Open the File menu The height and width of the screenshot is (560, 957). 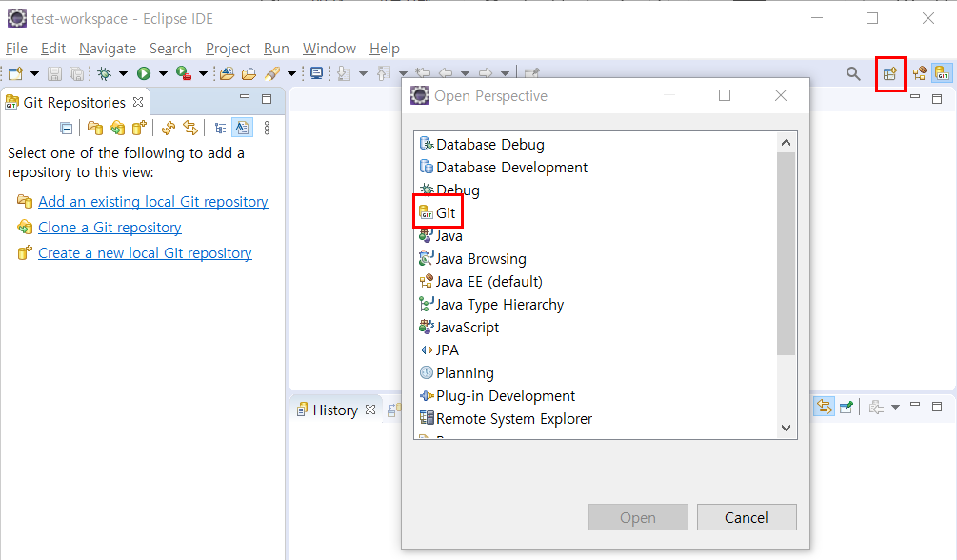coord(16,49)
